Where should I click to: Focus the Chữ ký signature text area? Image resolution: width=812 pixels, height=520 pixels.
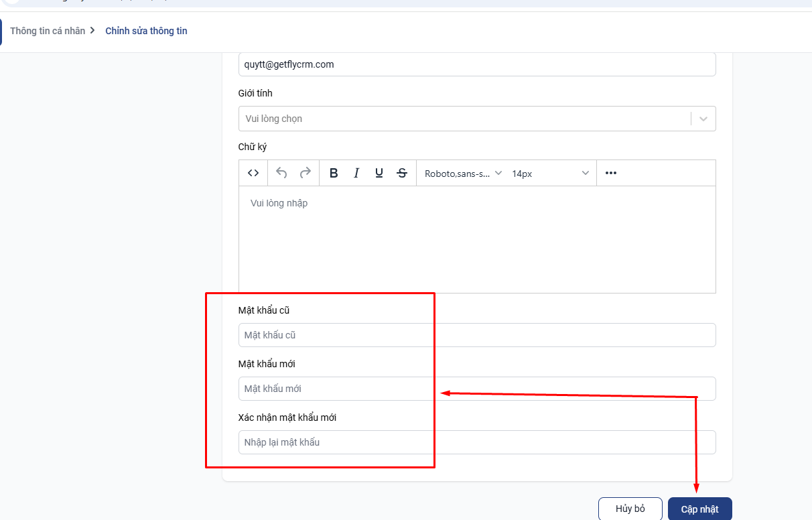tap(476, 239)
